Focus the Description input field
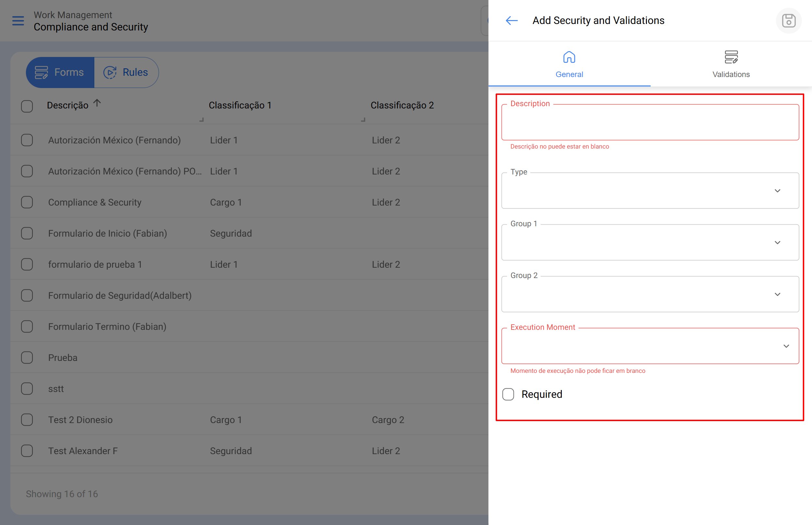Viewport: 812px width, 525px height. point(650,123)
